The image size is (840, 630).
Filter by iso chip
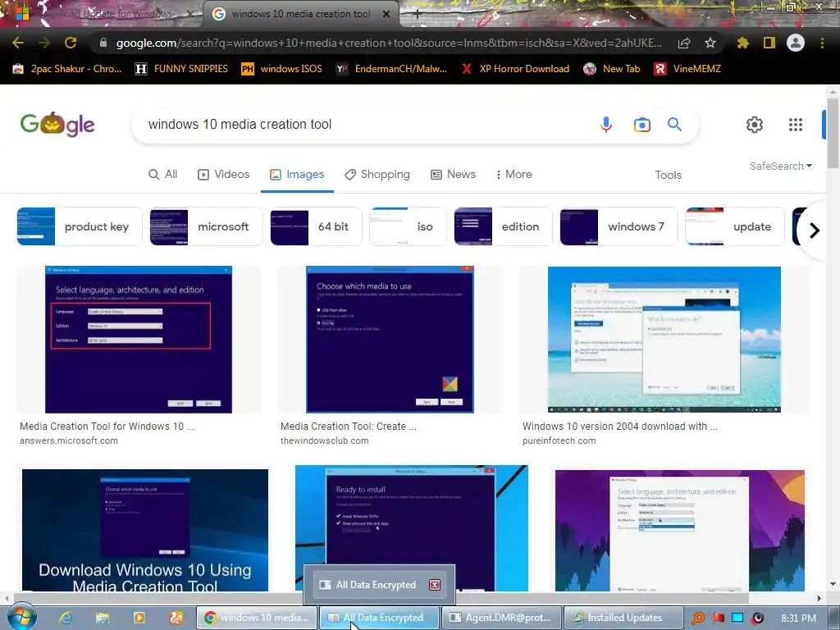pos(408,226)
